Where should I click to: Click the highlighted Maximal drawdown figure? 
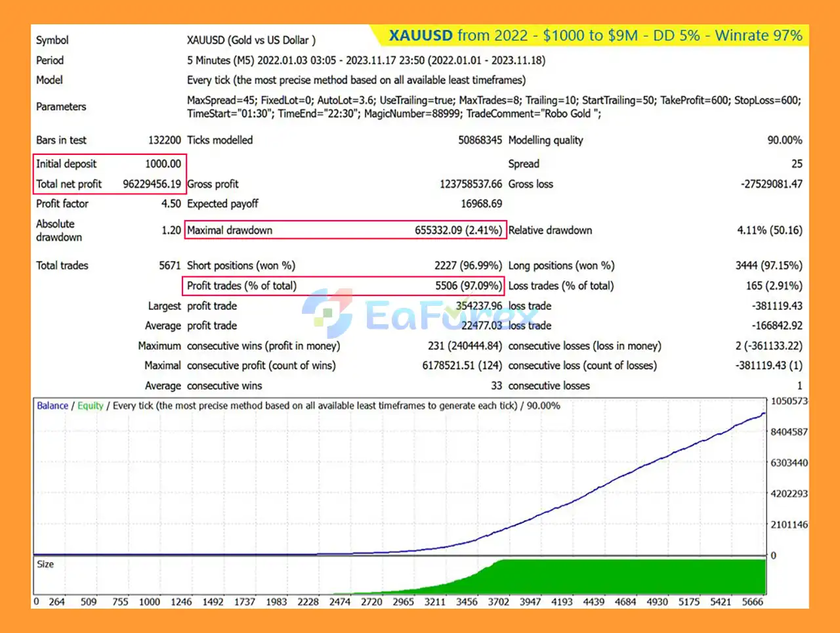pyautogui.click(x=457, y=230)
